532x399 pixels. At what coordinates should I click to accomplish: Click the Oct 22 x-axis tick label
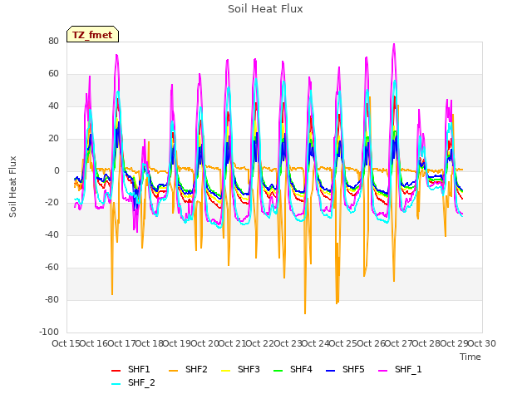[260, 343]
